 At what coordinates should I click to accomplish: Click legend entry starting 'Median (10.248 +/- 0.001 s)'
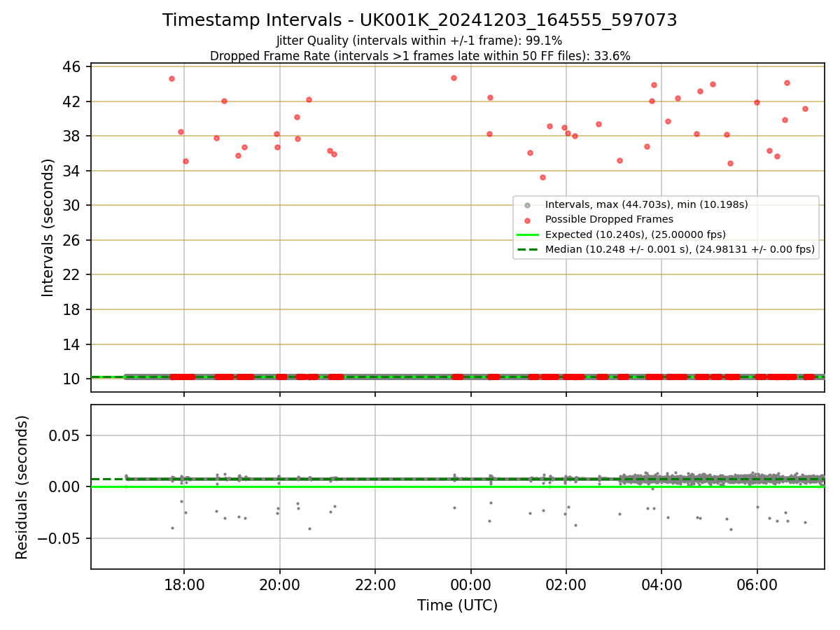pos(680,249)
